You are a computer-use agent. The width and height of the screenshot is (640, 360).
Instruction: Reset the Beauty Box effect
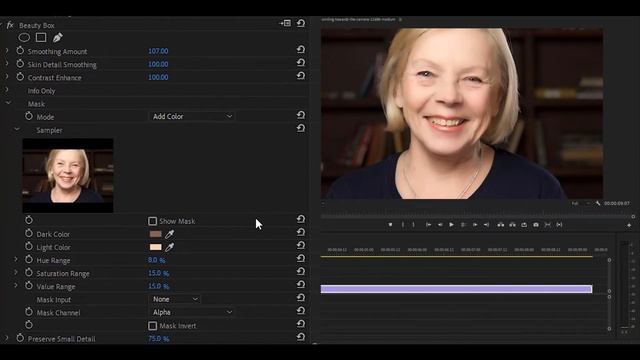pos(301,23)
